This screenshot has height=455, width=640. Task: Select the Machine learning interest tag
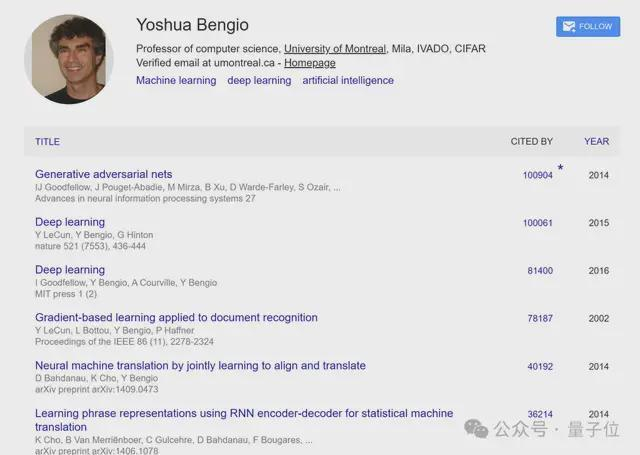pos(176,80)
